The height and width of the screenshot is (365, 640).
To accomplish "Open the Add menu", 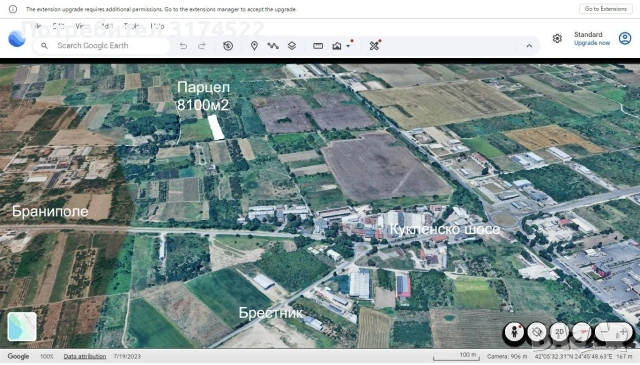I will pos(107,26).
